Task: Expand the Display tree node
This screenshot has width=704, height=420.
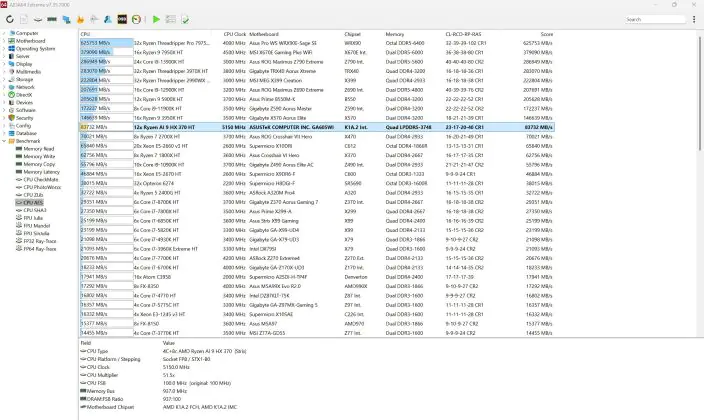Action: click(x=4, y=64)
